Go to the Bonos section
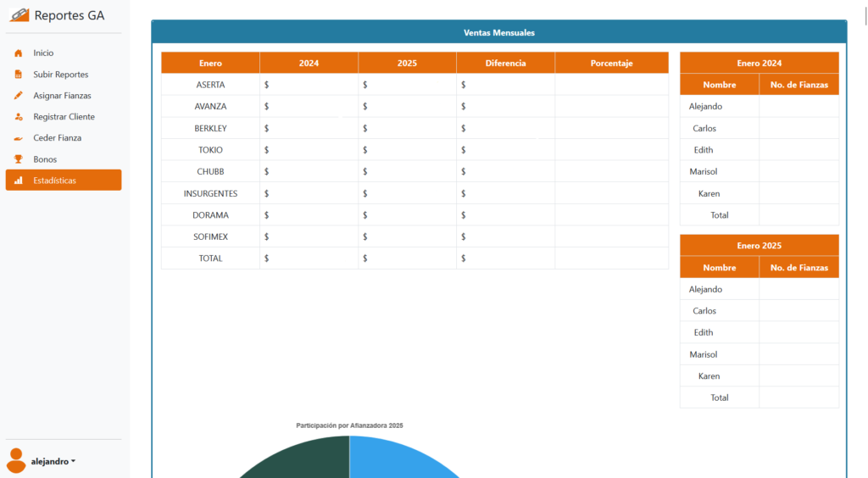Viewport: 868px width, 478px height. (x=45, y=159)
